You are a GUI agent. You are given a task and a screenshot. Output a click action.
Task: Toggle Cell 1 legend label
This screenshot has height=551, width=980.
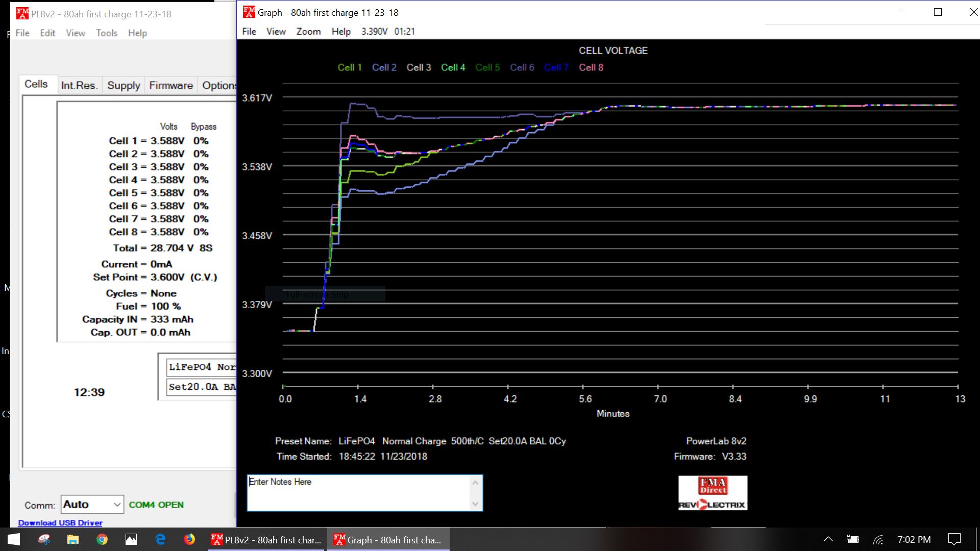click(x=350, y=67)
